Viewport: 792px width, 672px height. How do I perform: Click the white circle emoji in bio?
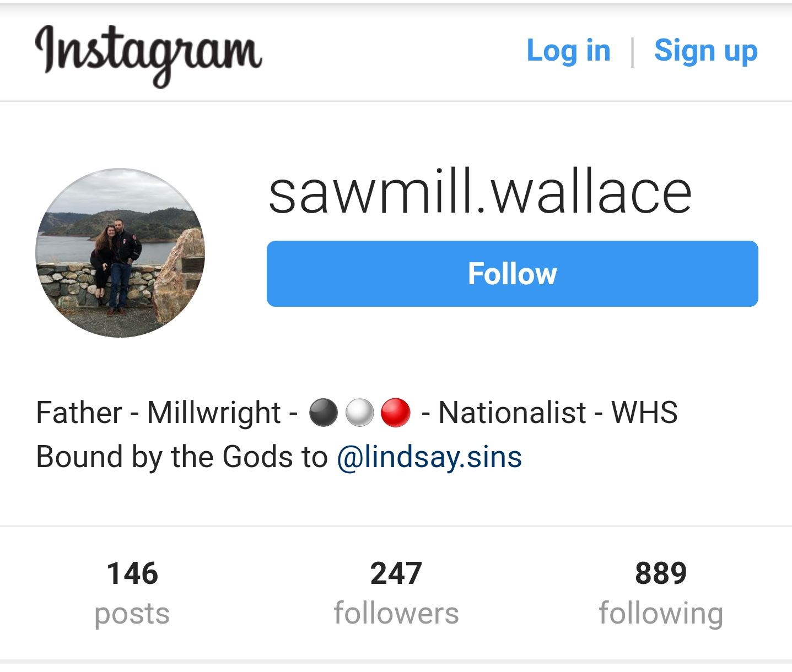point(360,413)
